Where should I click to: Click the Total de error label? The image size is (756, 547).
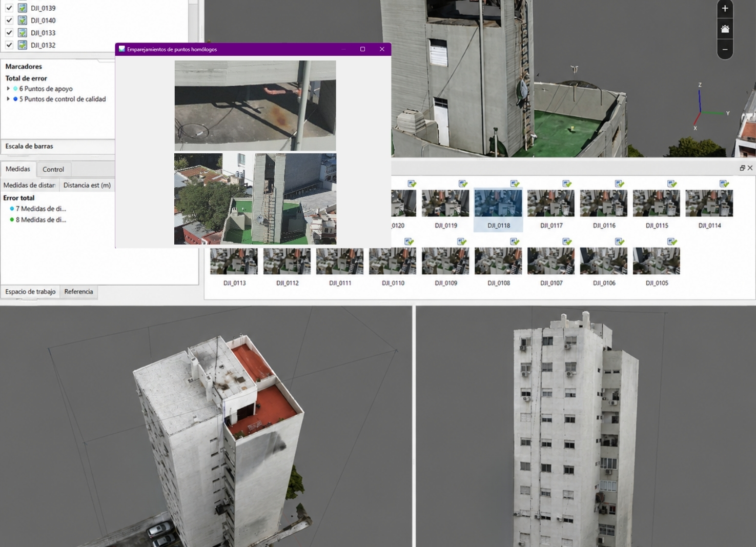click(x=26, y=78)
